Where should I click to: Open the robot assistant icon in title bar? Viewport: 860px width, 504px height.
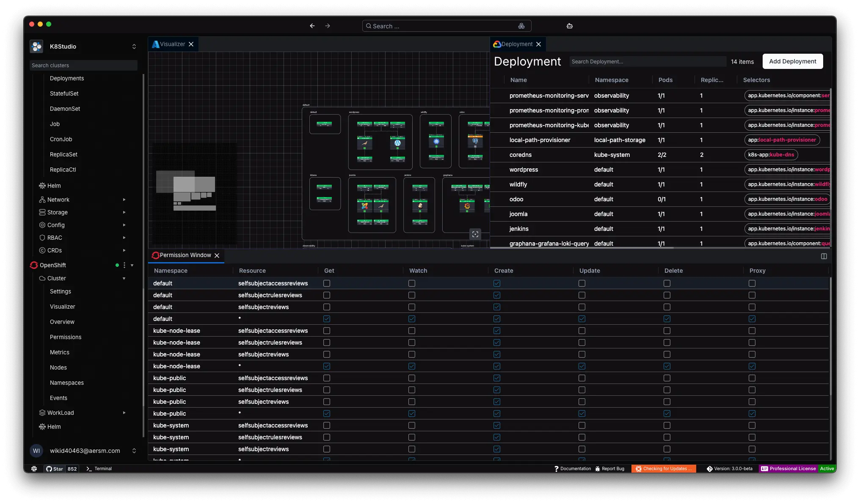[570, 26]
